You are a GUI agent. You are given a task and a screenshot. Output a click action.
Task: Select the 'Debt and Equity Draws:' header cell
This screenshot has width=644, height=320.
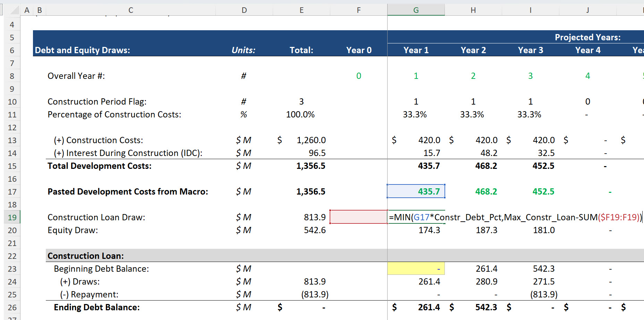pos(83,50)
